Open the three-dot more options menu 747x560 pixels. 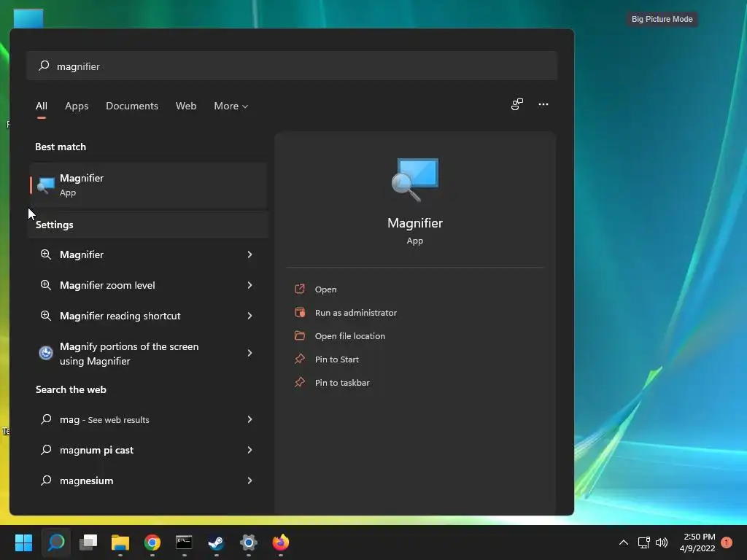click(543, 104)
